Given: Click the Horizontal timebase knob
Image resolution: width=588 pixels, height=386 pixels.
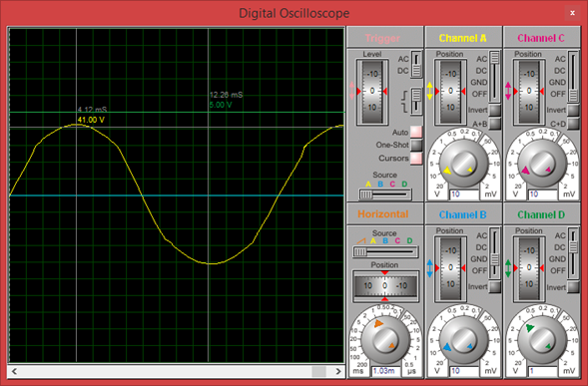Looking at the screenshot, I should click(385, 341).
